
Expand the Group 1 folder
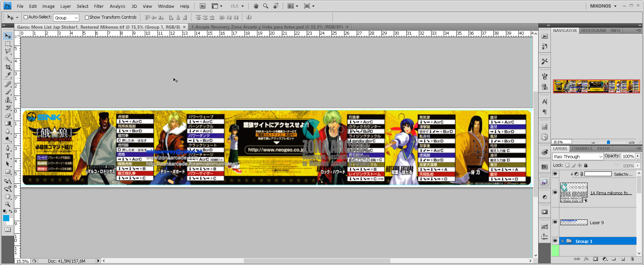pos(563,241)
